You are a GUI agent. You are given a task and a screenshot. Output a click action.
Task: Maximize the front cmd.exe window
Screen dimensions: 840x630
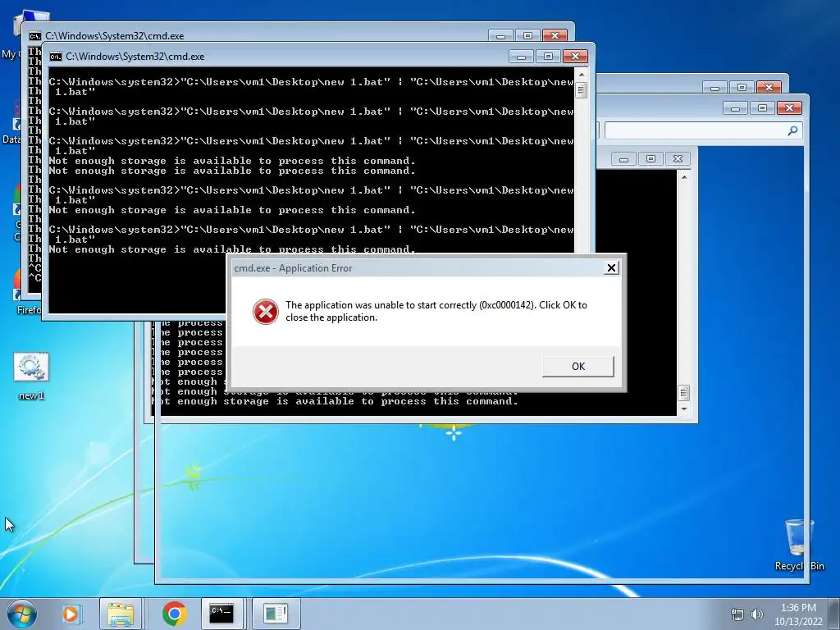click(548, 57)
